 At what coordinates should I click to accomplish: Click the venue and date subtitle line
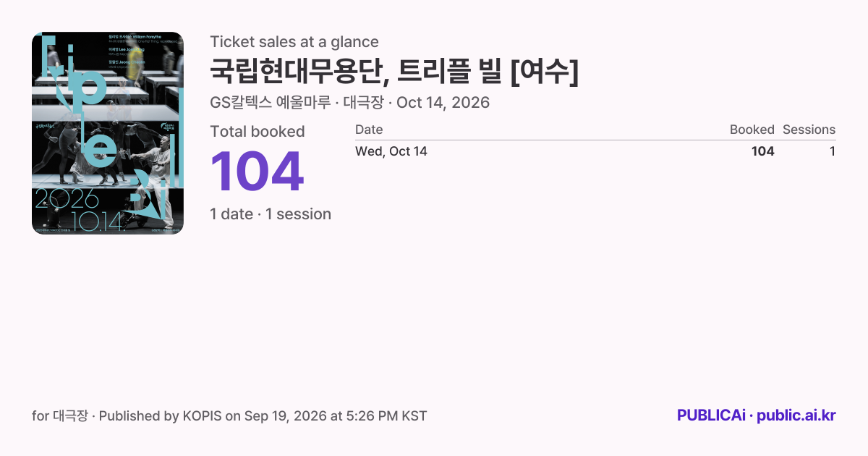(349, 103)
